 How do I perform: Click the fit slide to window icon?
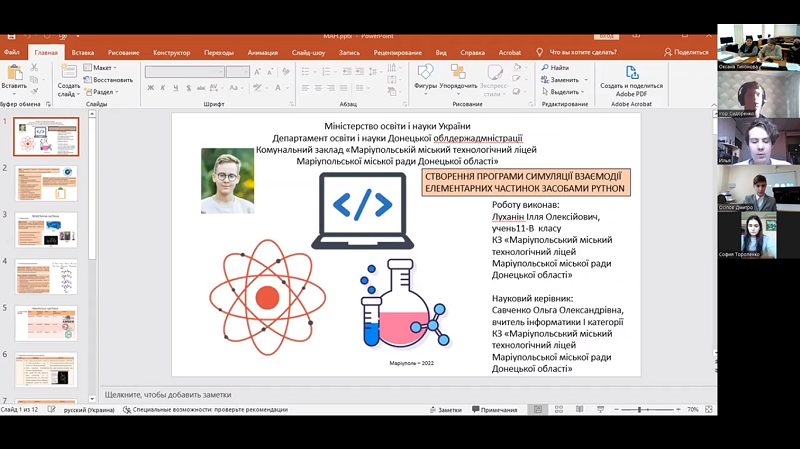click(709, 409)
